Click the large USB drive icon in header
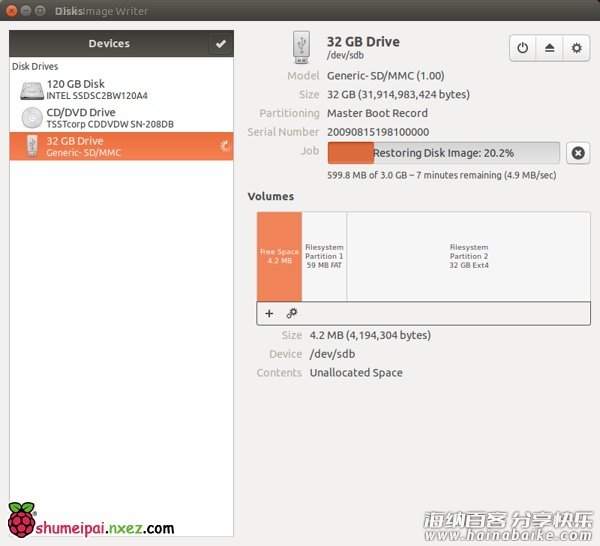The width and height of the screenshot is (600, 546). pyautogui.click(x=301, y=47)
